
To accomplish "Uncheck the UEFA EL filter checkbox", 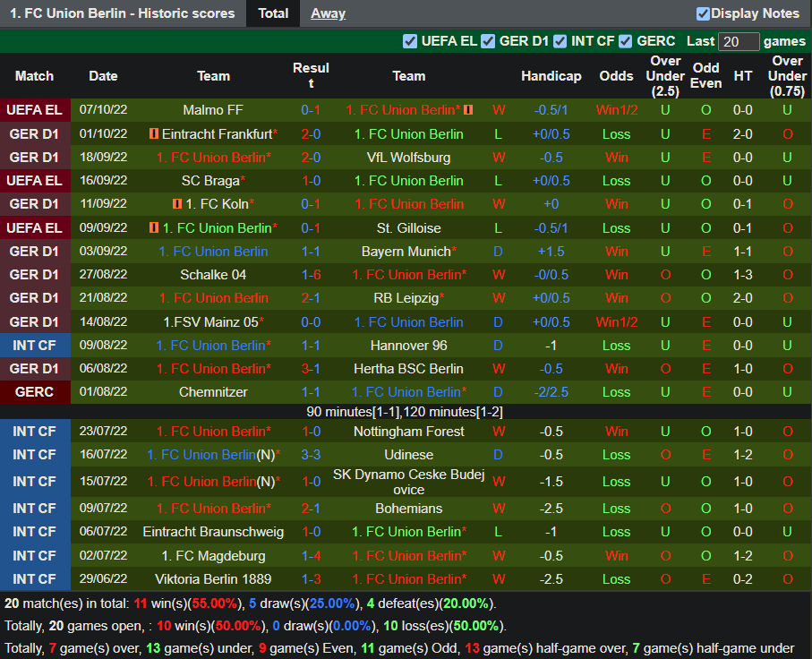I will [x=410, y=41].
